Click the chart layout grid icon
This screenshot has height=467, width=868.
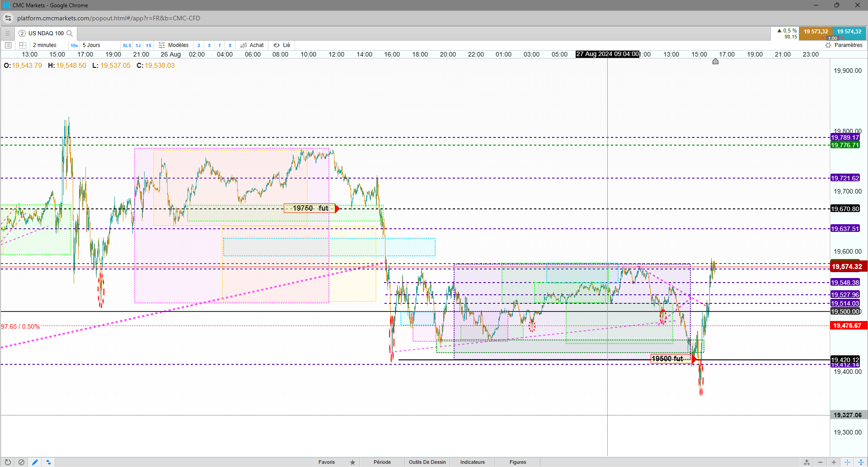pyautogui.click(x=23, y=45)
